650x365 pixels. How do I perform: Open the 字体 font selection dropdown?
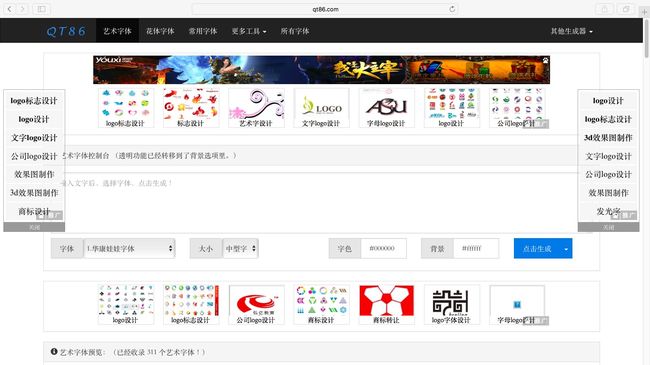click(x=129, y=248)
